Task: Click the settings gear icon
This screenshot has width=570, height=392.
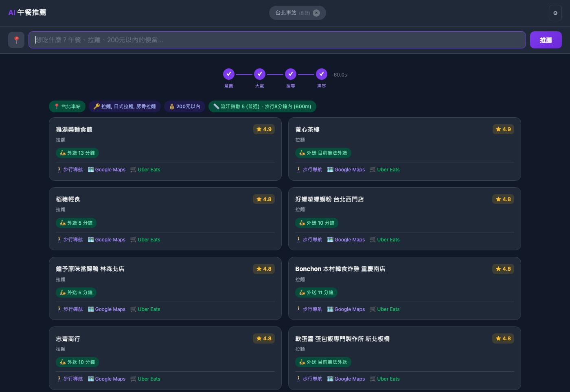Action: pyautogui.click(x=555, y=13)
